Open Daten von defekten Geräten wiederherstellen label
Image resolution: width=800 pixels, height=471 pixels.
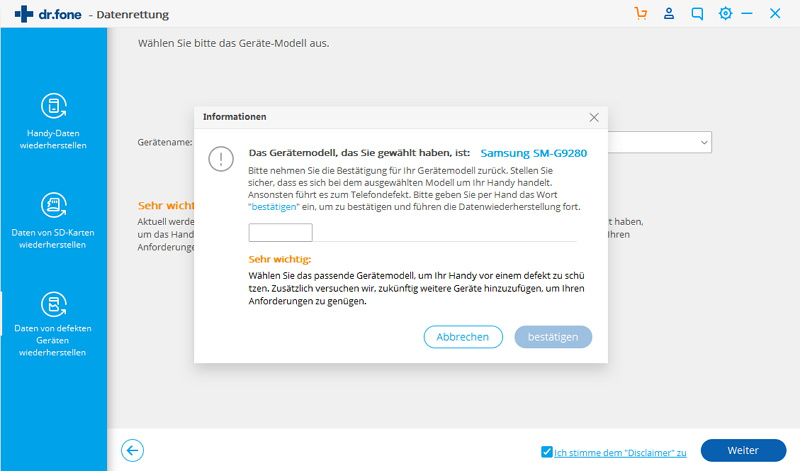click(53, 340)
